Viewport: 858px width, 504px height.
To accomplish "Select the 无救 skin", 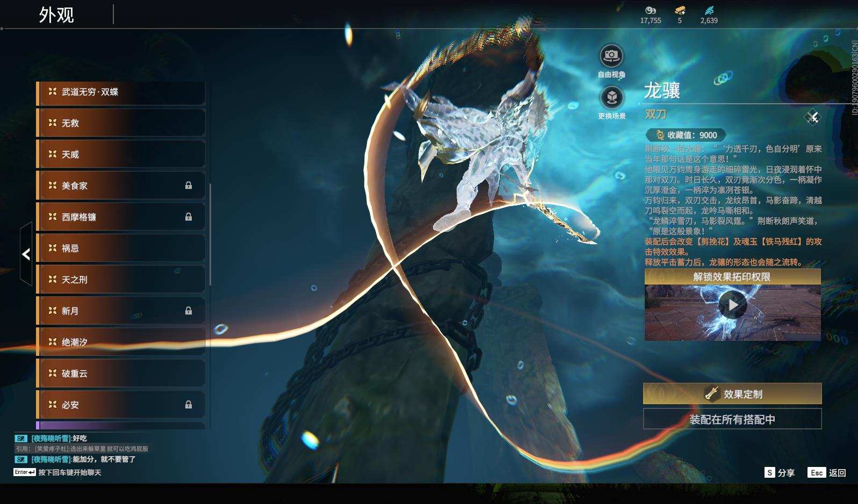I will tap(121, 123).
